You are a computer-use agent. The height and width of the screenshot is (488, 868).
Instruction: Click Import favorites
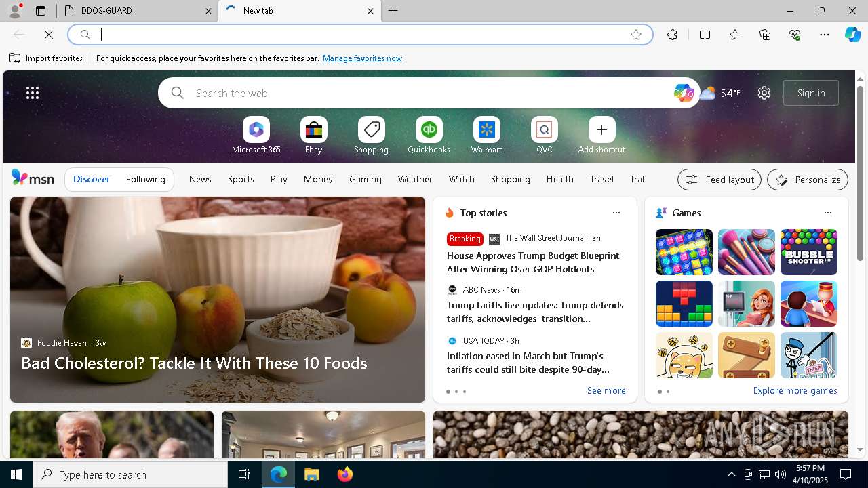point(46,58)
